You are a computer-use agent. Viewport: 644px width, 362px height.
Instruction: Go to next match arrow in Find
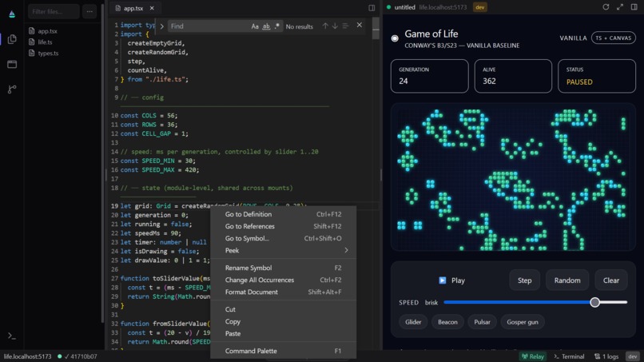pos(335,26)
